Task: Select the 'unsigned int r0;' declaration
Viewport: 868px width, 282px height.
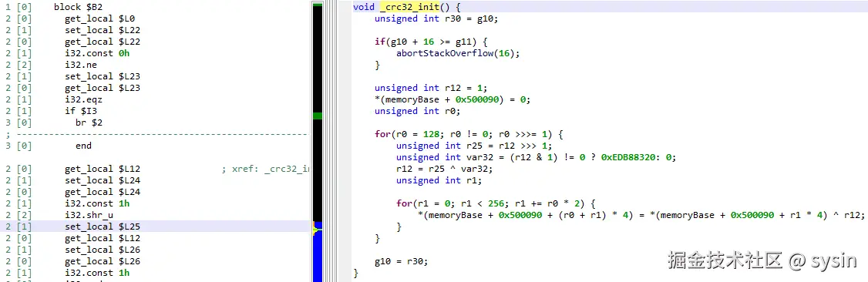Action: pyautogui.click(x=417, y=111)
